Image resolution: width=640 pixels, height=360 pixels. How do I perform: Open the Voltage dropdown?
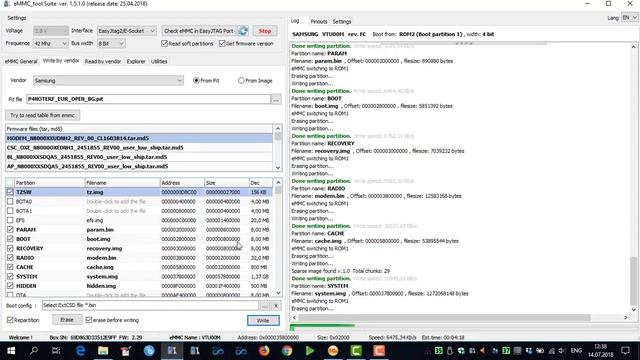50,31
